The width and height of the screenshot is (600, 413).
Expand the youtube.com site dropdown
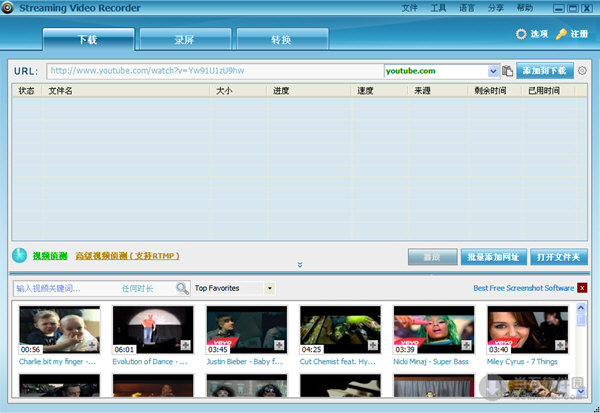[x=493, y=71]
